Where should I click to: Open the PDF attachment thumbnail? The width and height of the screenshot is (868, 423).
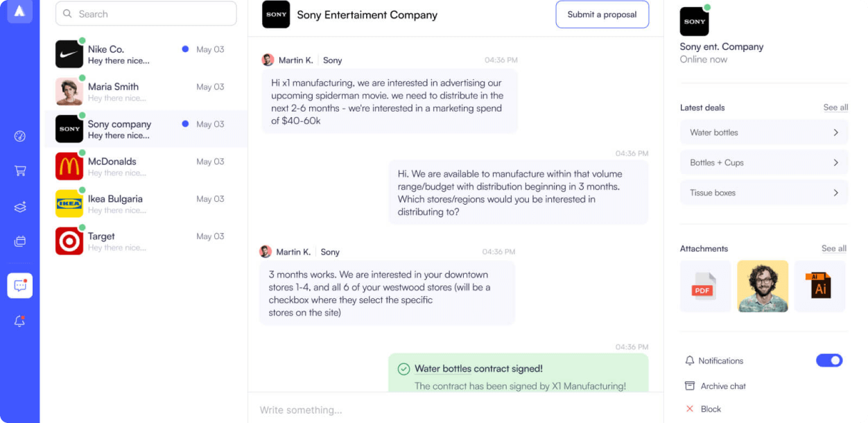tap(705, 286)
